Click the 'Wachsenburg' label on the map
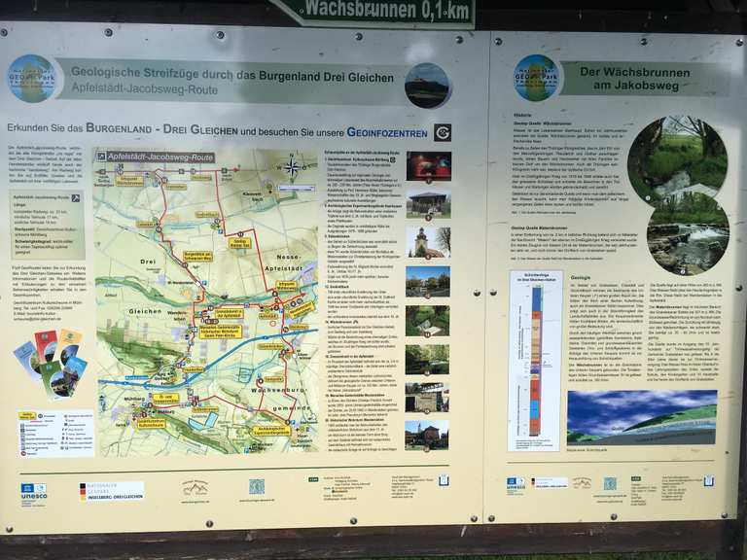 click(279, 390)
